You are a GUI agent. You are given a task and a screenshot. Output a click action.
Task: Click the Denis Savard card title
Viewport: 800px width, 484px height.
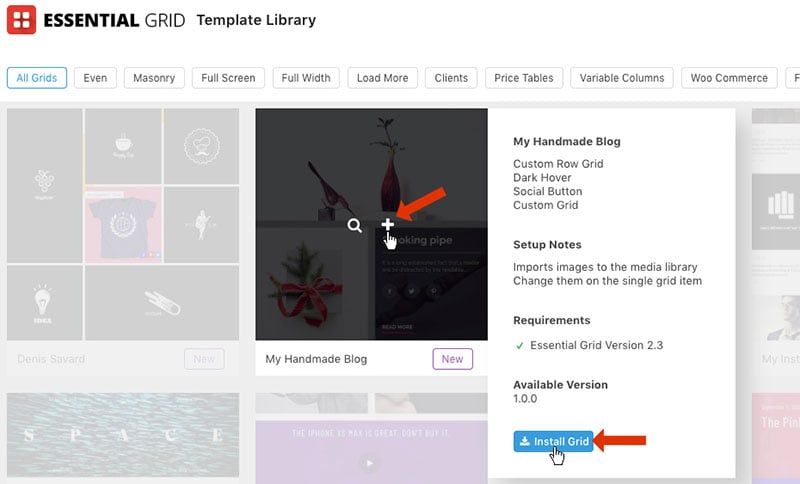tap(51, 359)
